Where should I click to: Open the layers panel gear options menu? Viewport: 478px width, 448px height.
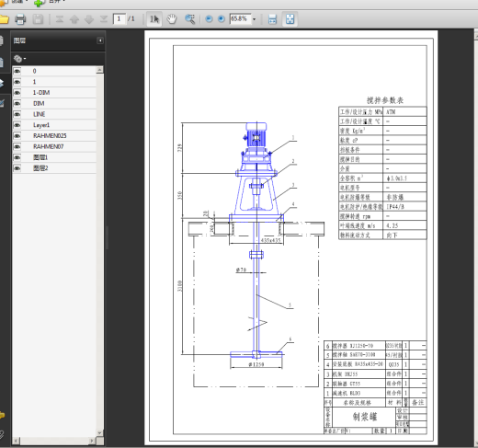(x=19, y=59)
